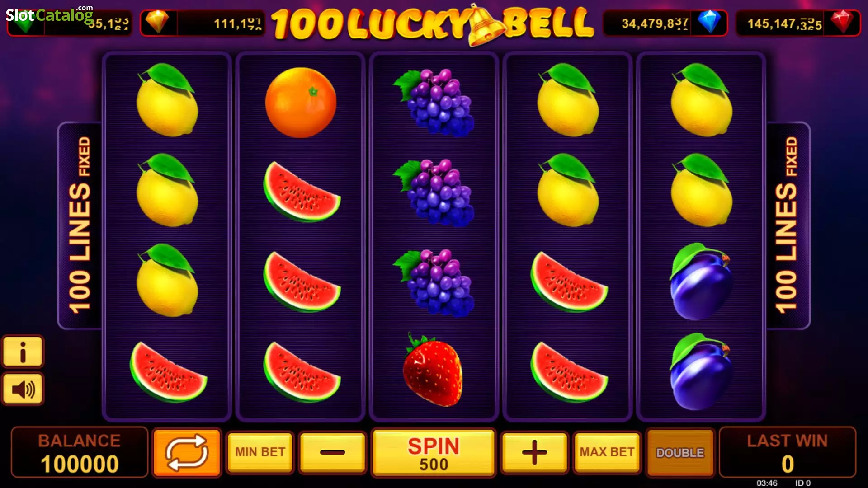Click the bottom plum on reel five

[700, 371]
